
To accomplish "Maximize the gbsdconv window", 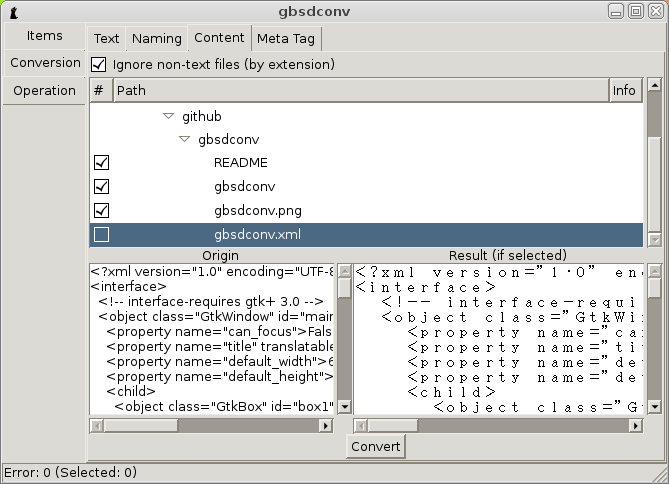I will pos(636,11).
